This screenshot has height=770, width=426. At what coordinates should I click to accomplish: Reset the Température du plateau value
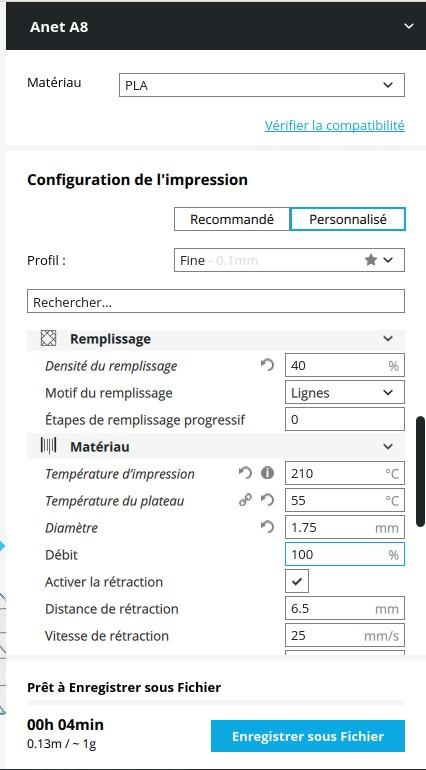267,500
